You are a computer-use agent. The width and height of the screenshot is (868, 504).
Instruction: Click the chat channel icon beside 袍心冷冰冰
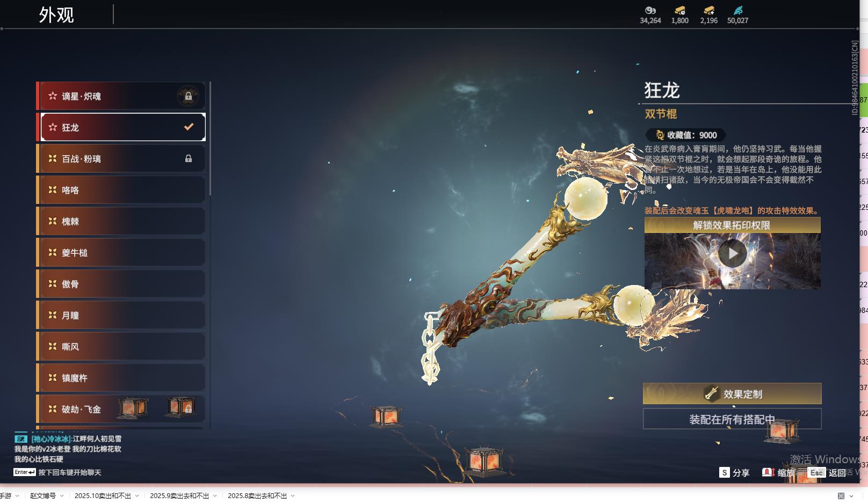click(x=21, y=439)
